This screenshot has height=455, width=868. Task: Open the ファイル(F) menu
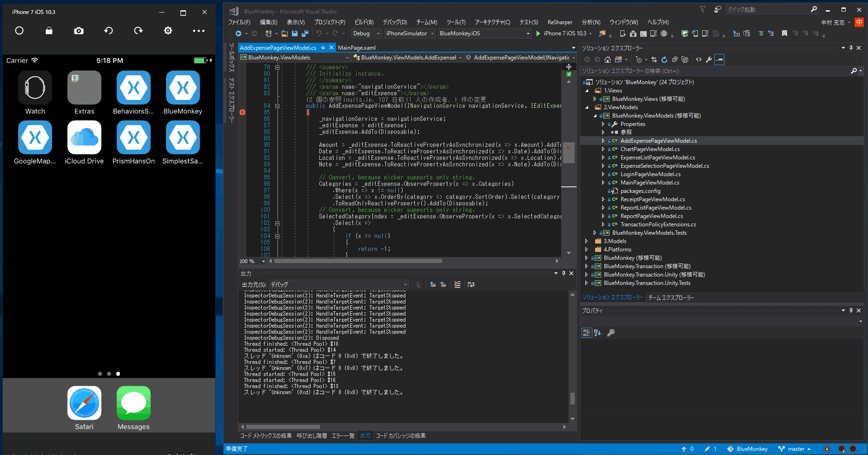pyautogui.click(x=239, y=22)
